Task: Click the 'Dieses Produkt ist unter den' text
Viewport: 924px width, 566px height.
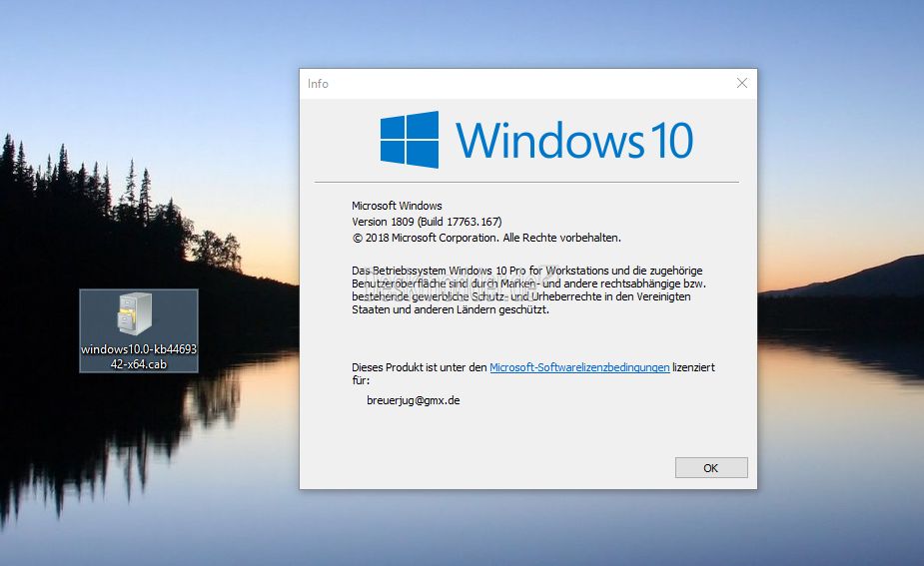Action: [x=419, y=367]
